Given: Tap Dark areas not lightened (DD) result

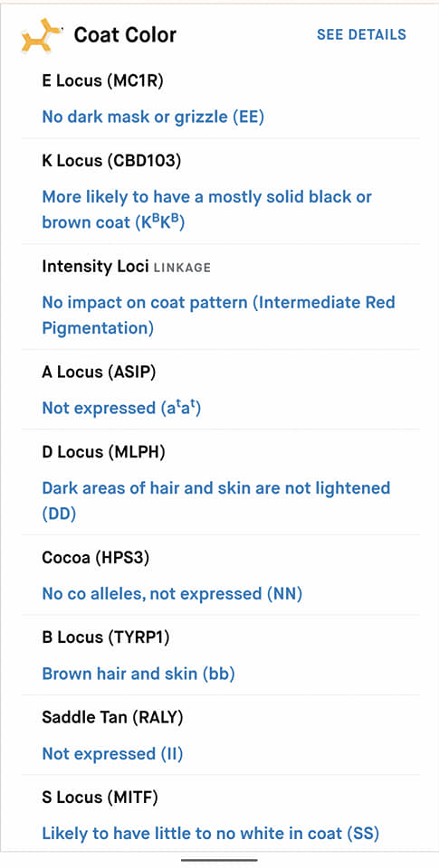Looking at the screenshot, I should [216, 501].
